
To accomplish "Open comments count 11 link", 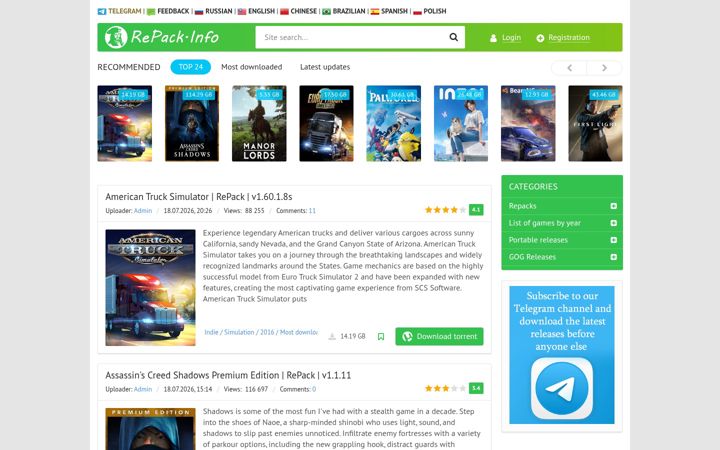I will pyautogui.click(x=312, y=211).
